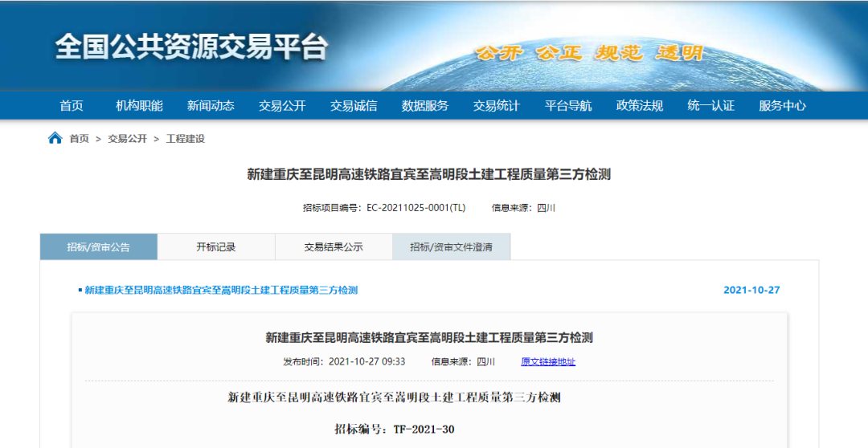Select 政策法规 in nav bar
Viewport: 868px width, 448px height.
pos(640,106)
